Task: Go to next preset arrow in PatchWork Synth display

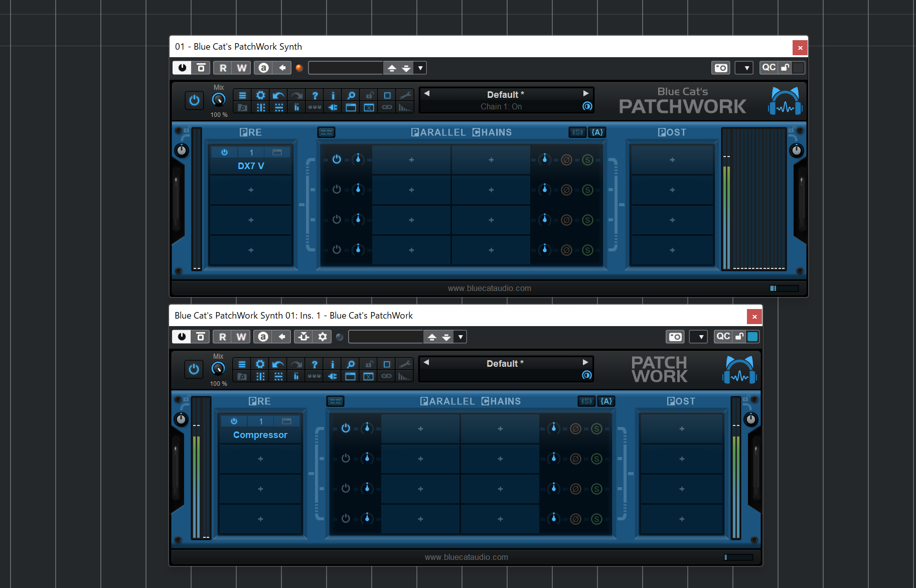Action: [x=585, y=93]
